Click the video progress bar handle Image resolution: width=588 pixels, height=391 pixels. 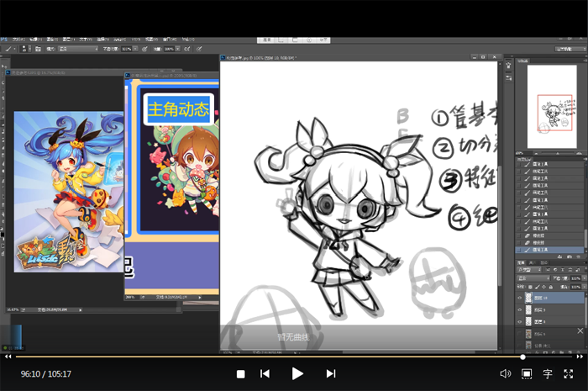coord(522,357)
